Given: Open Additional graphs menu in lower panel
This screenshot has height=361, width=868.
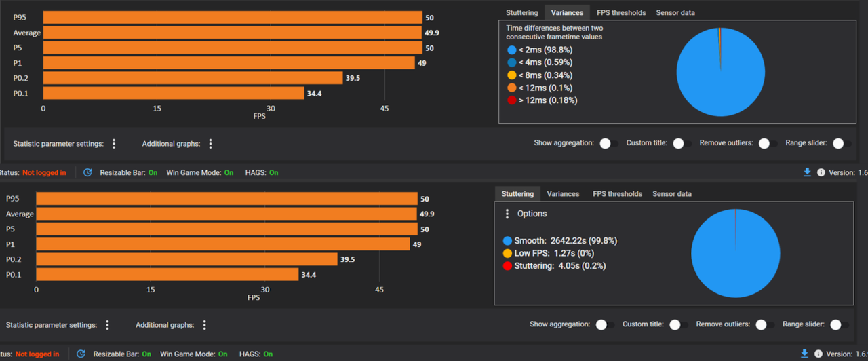Looking at the screenshot, I should (x=204, y=325).
